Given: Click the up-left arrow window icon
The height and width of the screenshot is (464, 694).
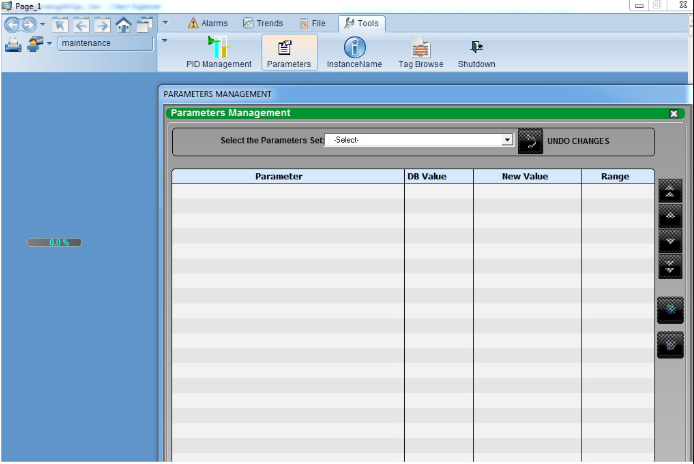Looking at the screenshot, I should tap(60, 25).
